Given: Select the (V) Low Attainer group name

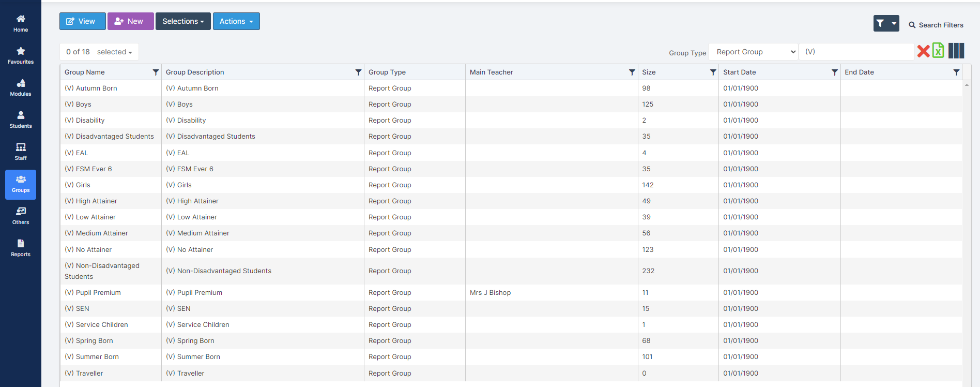Looking at the screenshot, I should (90, 217).
